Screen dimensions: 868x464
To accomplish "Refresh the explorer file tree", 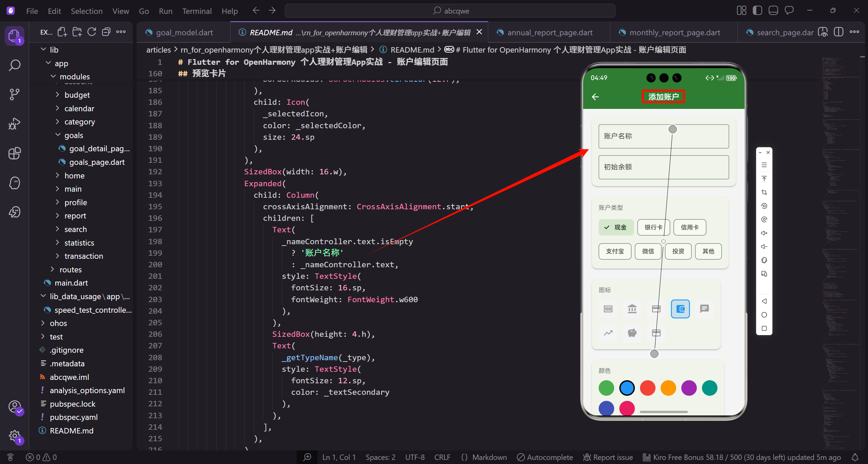I will pos(92,32).
